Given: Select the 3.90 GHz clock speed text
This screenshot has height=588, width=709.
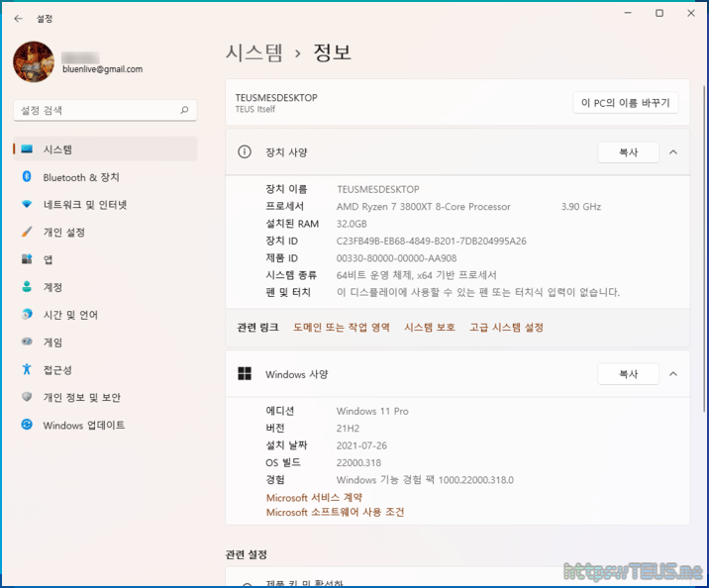Looking at the screenshot, I should click(581, 207).
